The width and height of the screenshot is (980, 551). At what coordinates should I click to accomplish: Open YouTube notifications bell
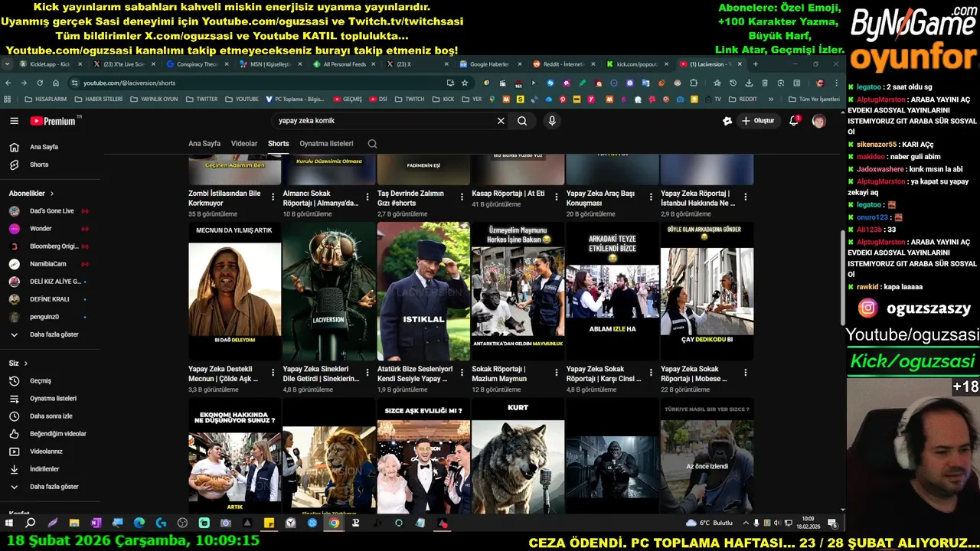(x=794, y=121)
